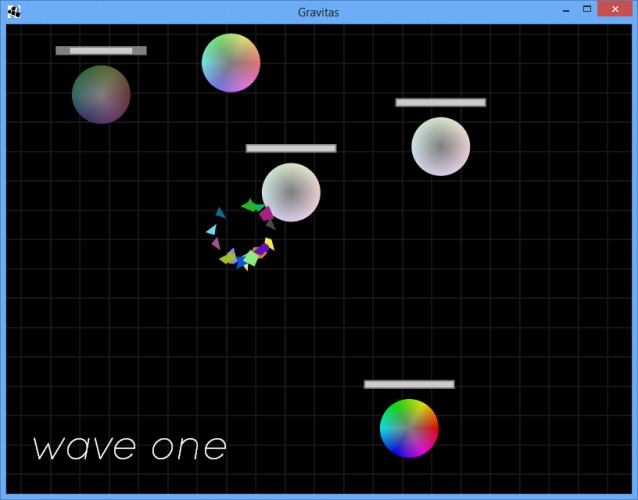
Task: Minimize the Gravitas window
Action: (x=566, y=9)
